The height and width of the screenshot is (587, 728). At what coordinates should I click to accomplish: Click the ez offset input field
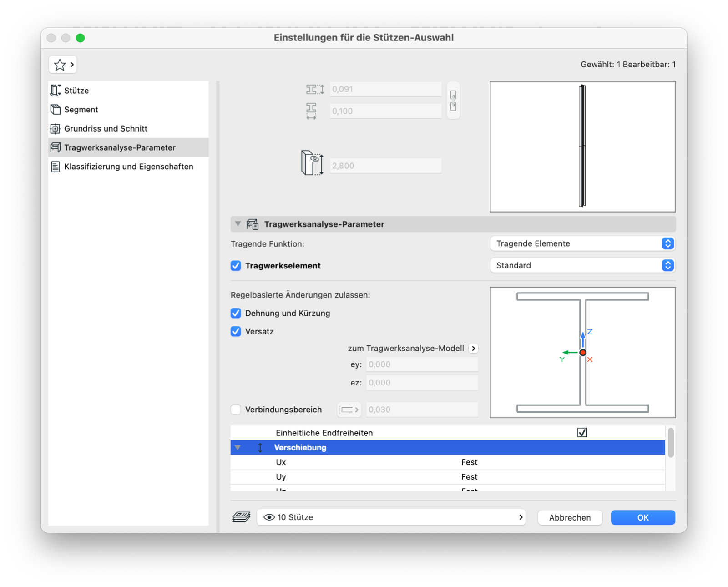coord(422,383)
